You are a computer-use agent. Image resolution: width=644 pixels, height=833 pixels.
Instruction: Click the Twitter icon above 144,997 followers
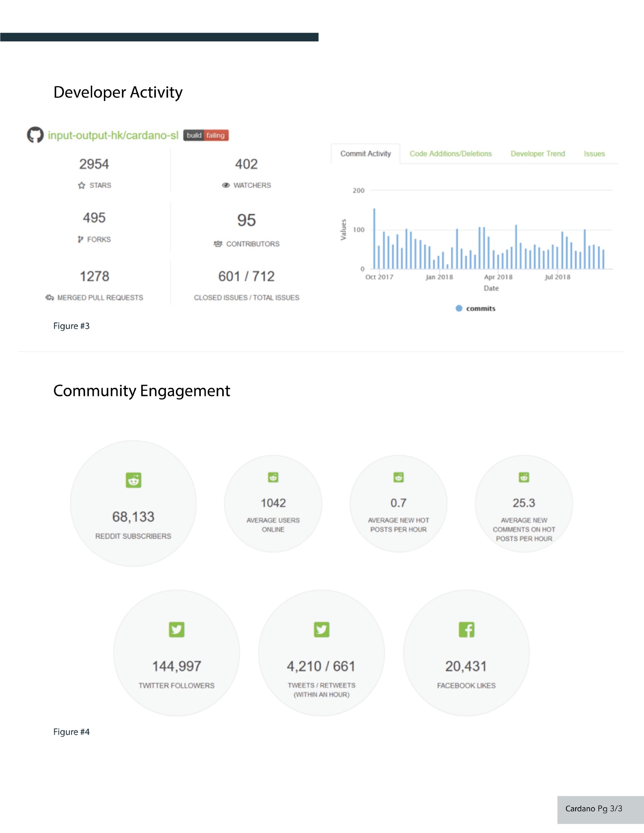(177, 629)
